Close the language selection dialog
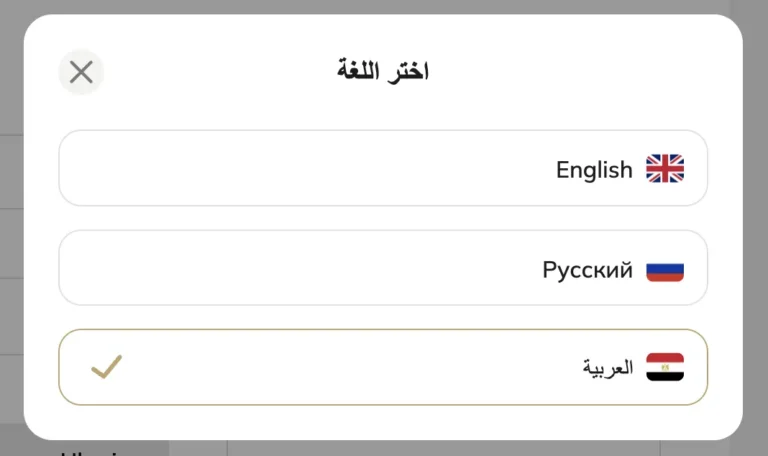This screenshot has height=456, width=768. click(81, 72)
